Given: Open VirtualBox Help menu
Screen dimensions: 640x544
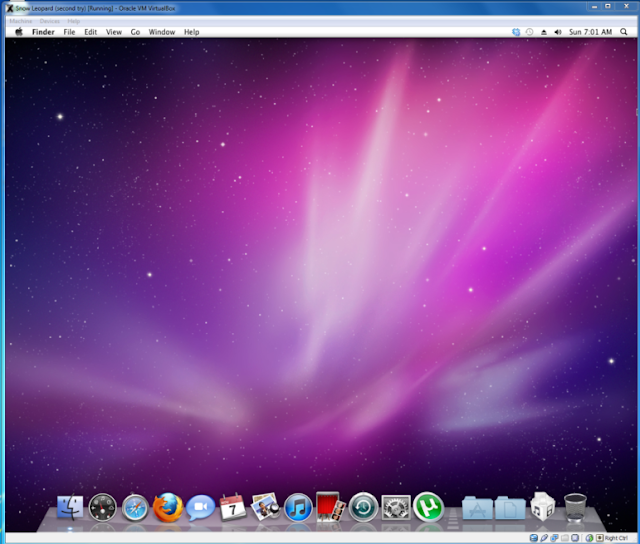Looking at the screenshot, I should pos(73,21).
